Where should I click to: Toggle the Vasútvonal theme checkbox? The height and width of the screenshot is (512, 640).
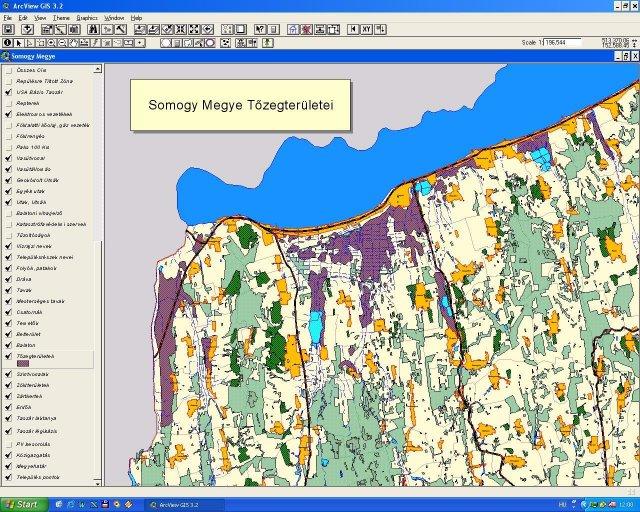[x=8, y=158]
